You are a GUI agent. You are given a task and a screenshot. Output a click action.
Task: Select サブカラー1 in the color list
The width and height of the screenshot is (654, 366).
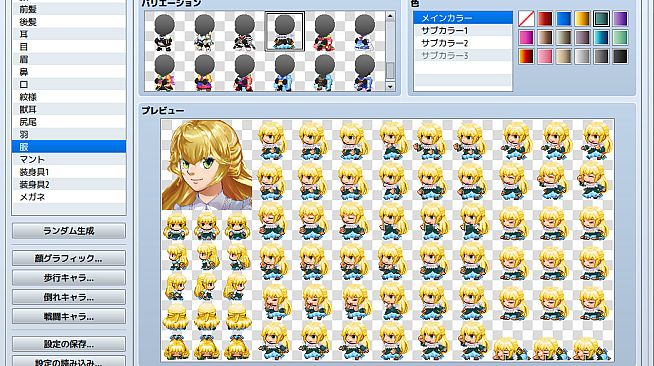click(463, 30)
